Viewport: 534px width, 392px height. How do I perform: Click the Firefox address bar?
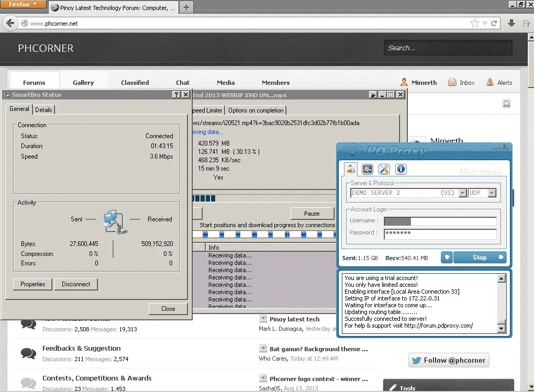point(249,23)
